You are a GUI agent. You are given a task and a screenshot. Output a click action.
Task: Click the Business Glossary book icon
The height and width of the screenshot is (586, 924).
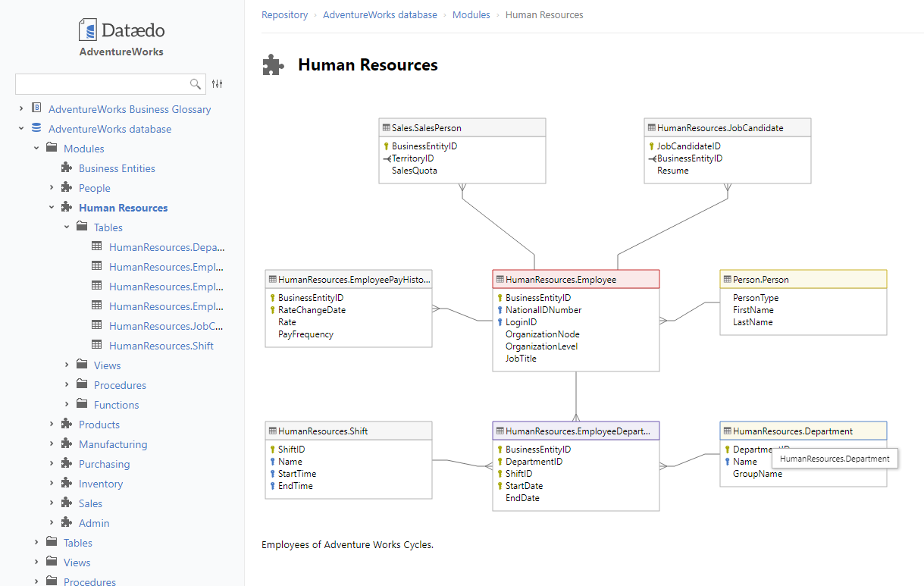(x=36, y=108)
